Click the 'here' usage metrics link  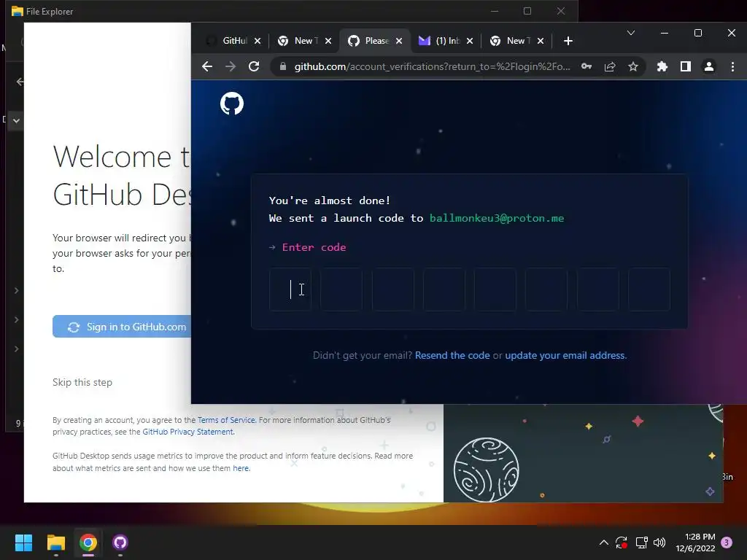[241, 468]
